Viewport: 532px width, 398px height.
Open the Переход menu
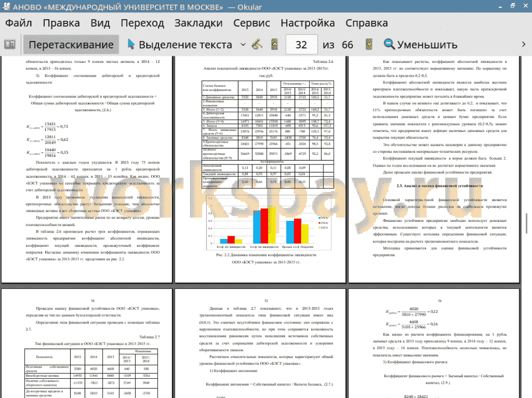(142, 23)
